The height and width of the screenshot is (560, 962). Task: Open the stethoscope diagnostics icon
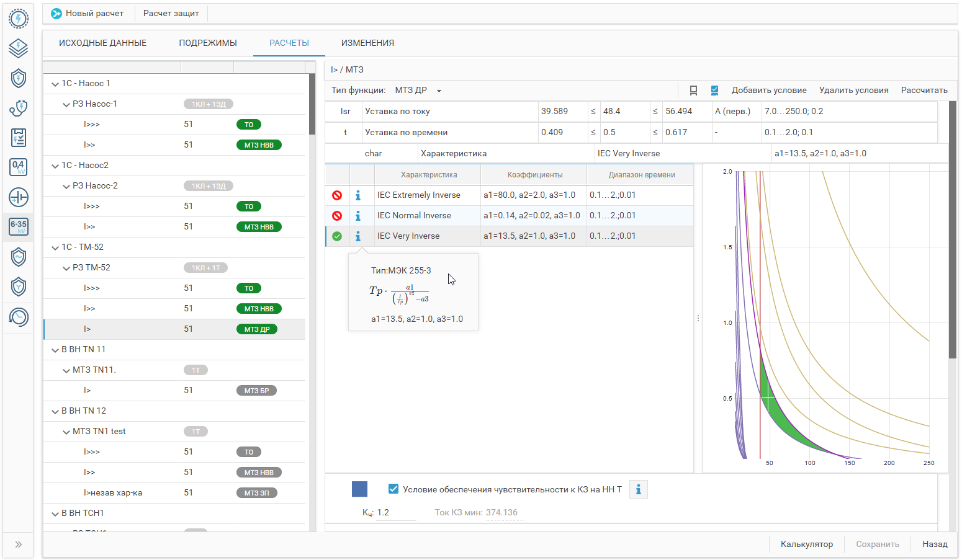point(19,108)
